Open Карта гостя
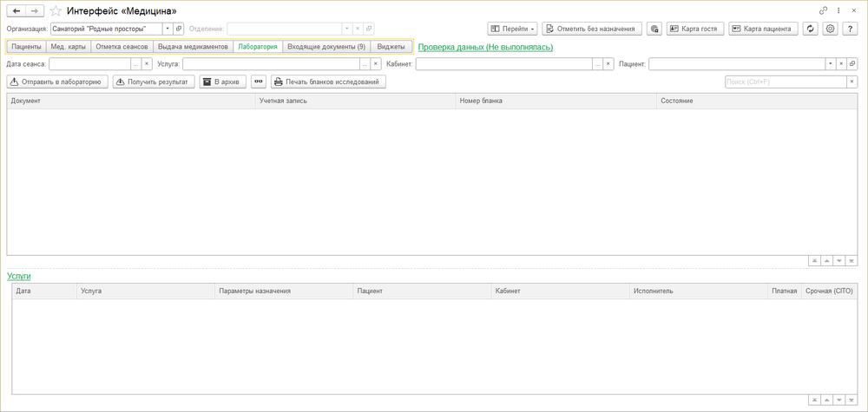 696,29
